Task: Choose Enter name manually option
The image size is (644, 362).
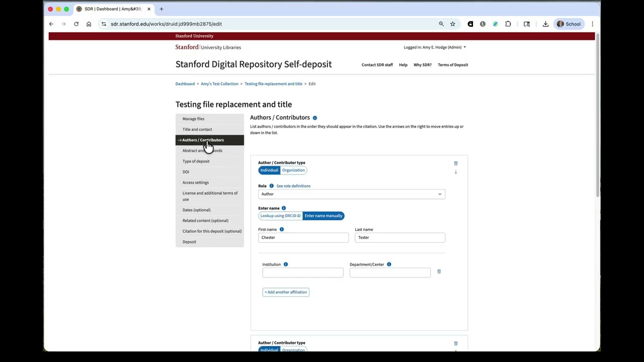Action: [x=324, y=216]
